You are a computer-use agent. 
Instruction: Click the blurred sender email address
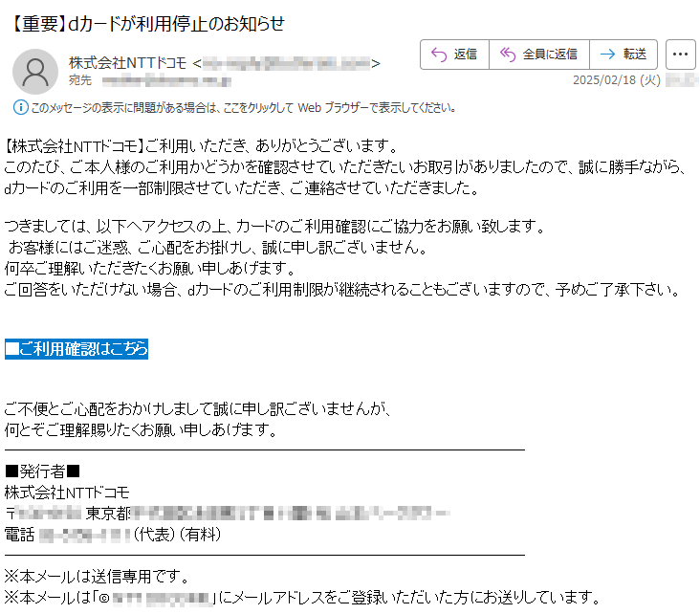286,63
